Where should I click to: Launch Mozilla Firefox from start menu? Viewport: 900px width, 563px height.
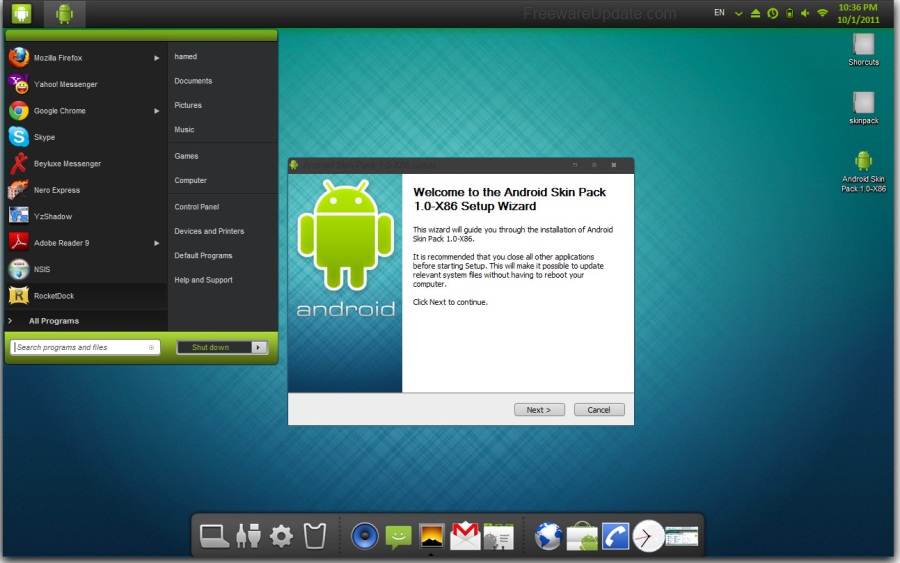click(x=84, y=58)
